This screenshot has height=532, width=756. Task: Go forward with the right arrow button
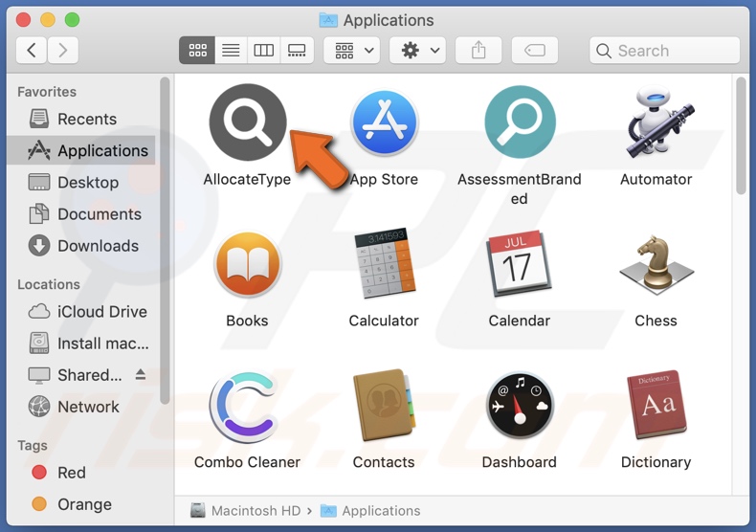coord(62,50)
